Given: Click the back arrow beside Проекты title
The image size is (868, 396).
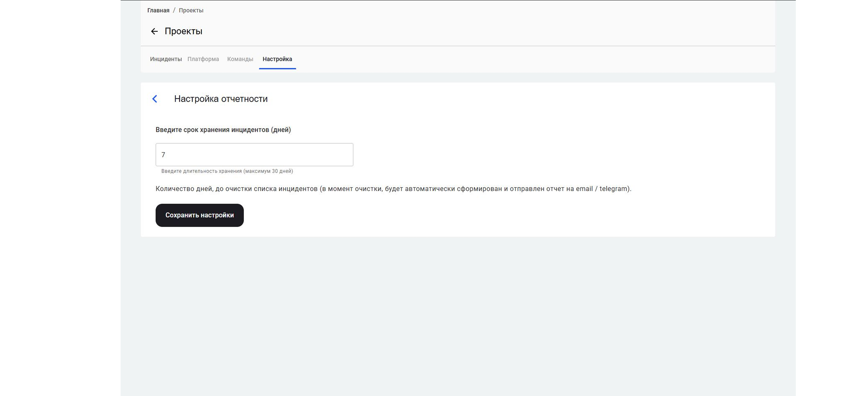Looking at the screenshot, I should click(x=154, y=31).
